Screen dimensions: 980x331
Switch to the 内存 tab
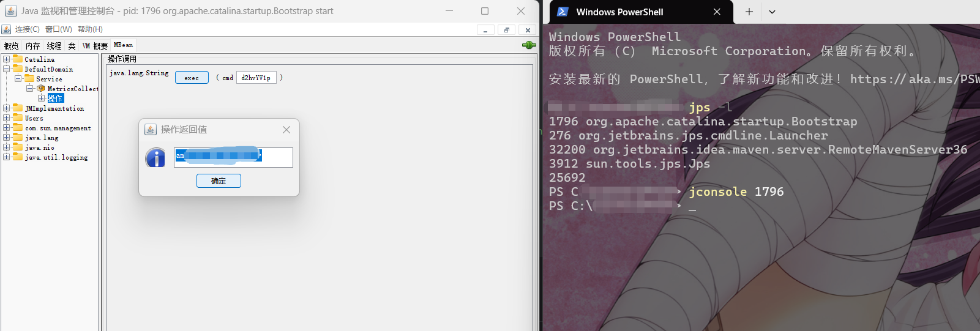coord(32,46)
